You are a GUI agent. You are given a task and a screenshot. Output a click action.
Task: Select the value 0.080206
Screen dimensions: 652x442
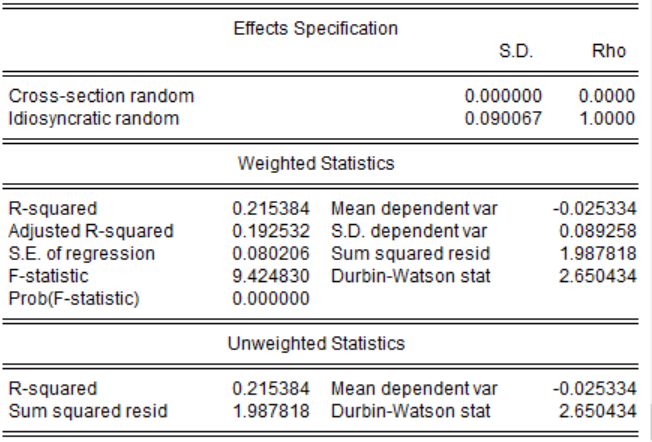(x=271, y=253)
